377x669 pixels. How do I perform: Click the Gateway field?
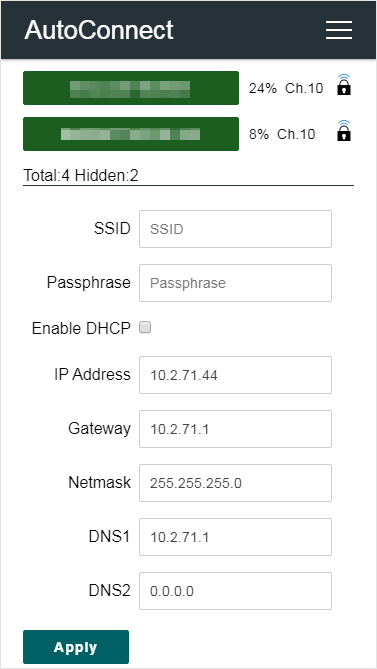click(x=235, y=429)
